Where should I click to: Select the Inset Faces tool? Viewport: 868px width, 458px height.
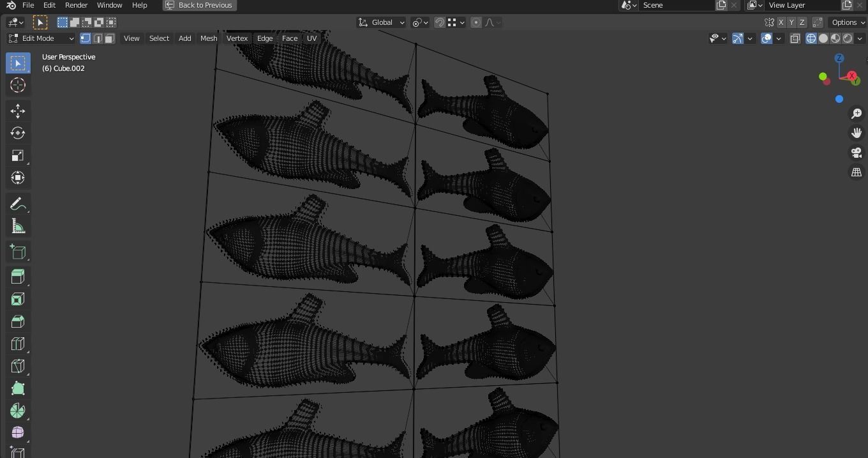tap(18, 299)
